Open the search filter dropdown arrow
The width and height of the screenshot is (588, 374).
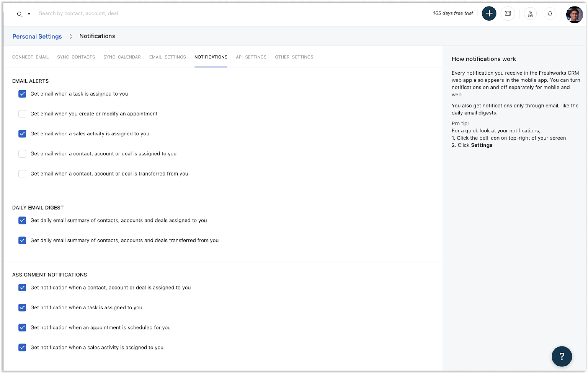click(x=29, y=14)
